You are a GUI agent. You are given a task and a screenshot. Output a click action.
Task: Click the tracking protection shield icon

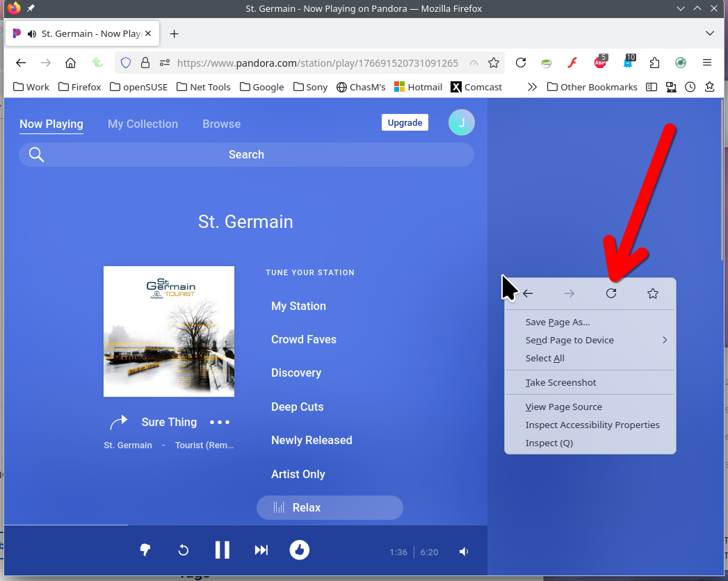tap(126, 63)
